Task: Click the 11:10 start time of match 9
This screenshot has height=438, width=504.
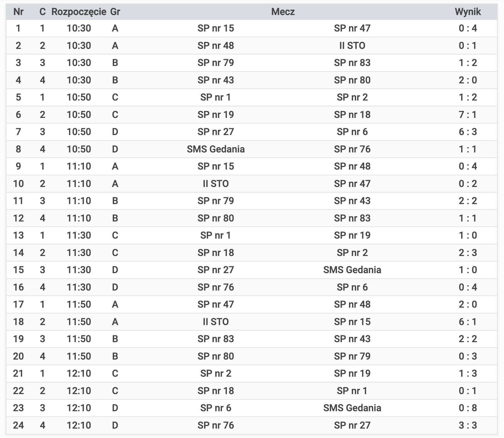Action: (79, 166)
